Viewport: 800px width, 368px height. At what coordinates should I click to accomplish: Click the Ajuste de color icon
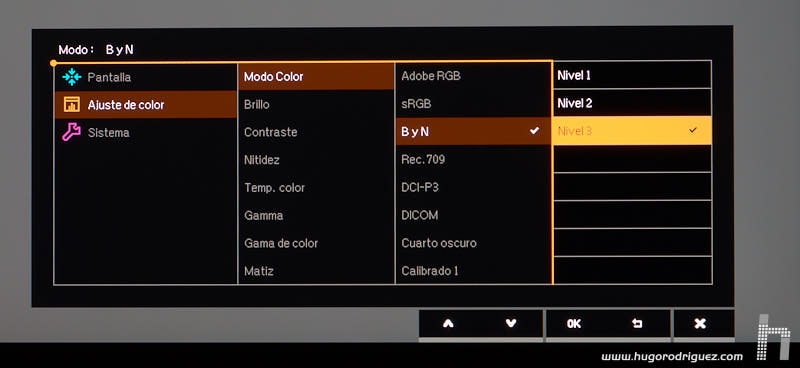71,105
